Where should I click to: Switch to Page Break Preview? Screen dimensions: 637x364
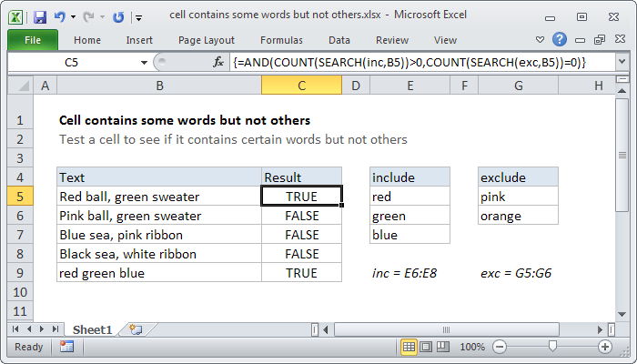[444, 347]
